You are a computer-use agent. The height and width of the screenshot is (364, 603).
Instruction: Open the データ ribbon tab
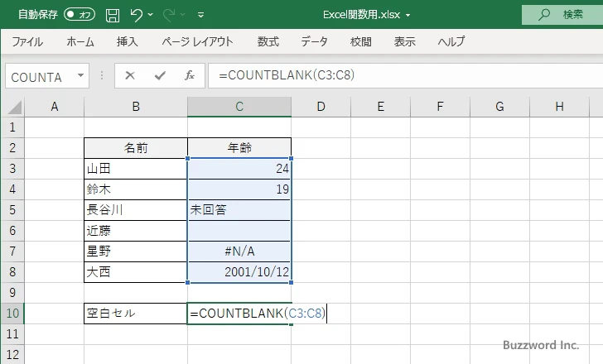tap(314, 41)
